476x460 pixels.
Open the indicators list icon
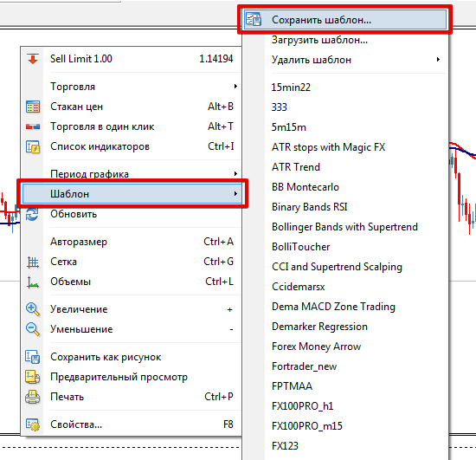click(33, 146)
